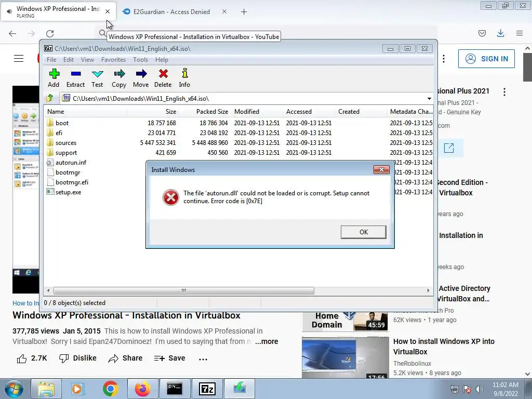This screenshot has width=532, height=399.
Task: Like the video with thumbs up
Action: (32, 358)
